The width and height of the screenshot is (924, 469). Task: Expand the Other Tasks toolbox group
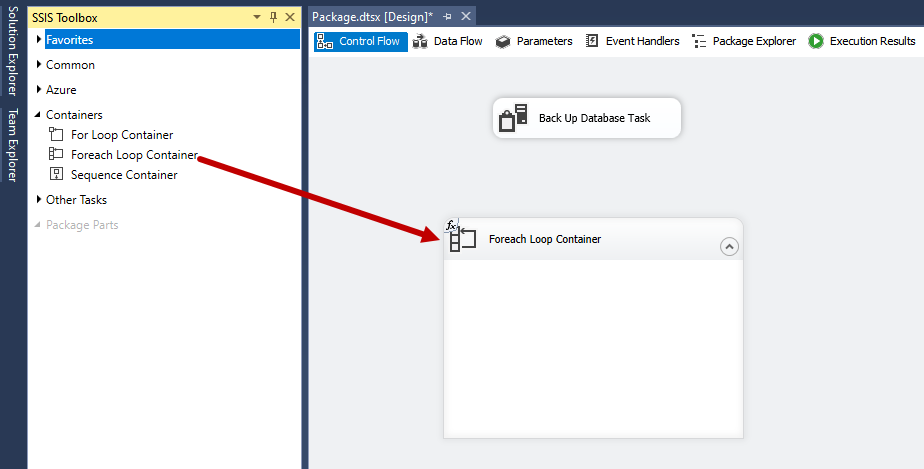39,199
